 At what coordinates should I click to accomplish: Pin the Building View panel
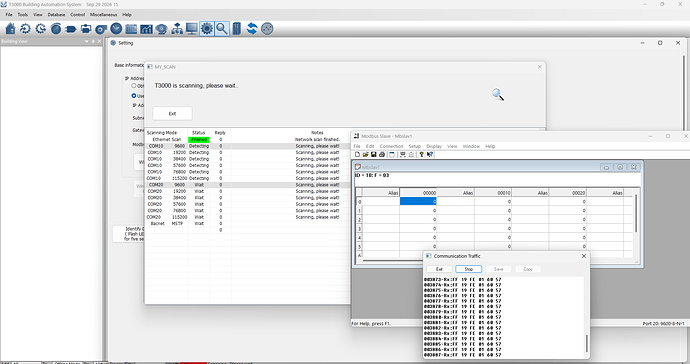(x=93, y=41)
